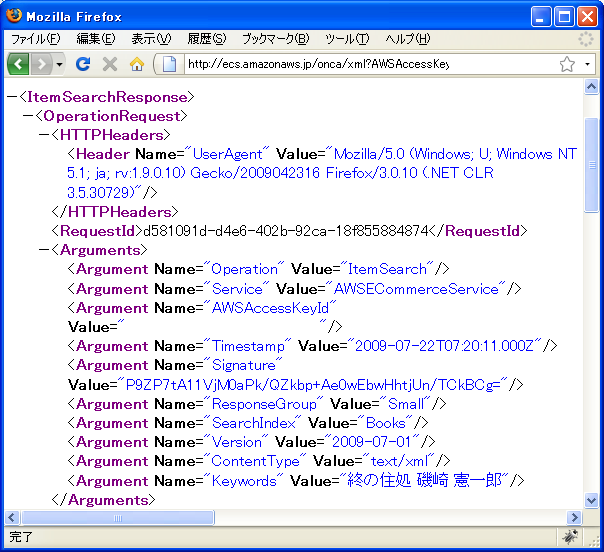Go to the Home page icon

point(137,64)
